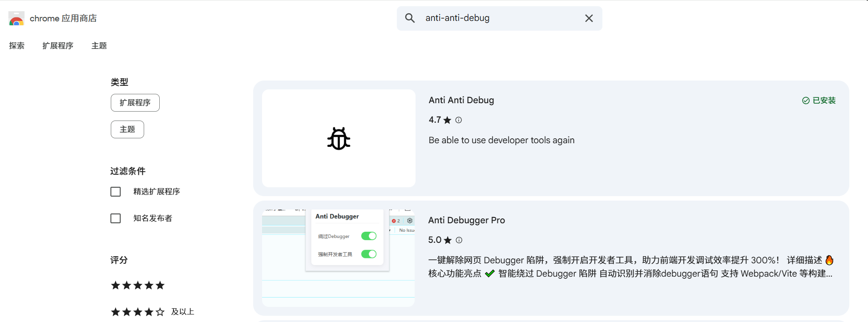Screen dimensions: 868x322
Task: Select the five-star rating filter
Action: coord(138,286)
